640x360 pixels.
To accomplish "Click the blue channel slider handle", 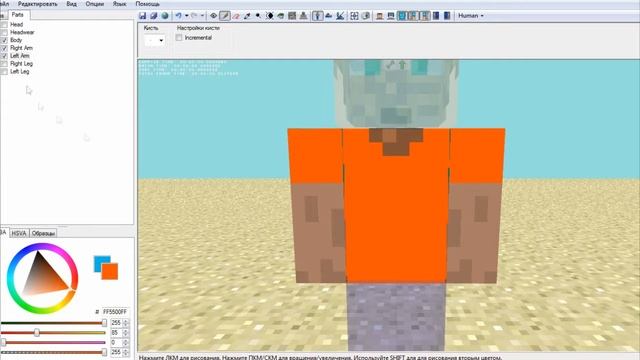I will 3,342.
